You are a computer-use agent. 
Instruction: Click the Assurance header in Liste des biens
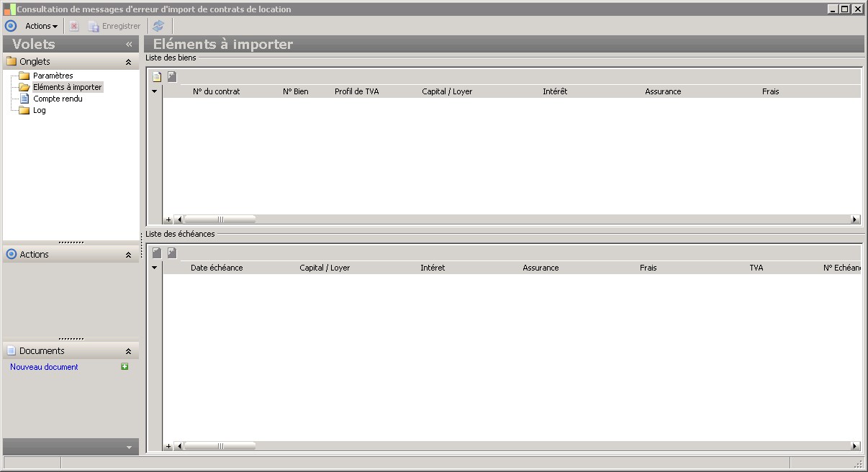coord(663,91)
